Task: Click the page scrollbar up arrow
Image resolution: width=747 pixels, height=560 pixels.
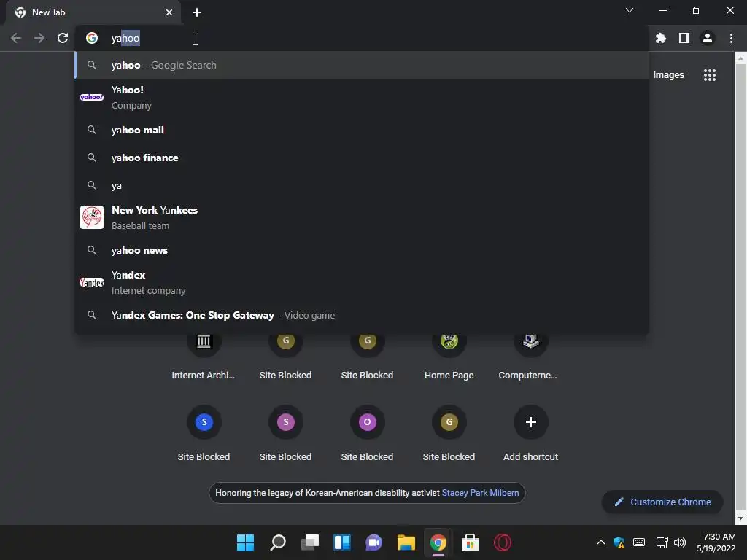Action: (x=740, y=59)
